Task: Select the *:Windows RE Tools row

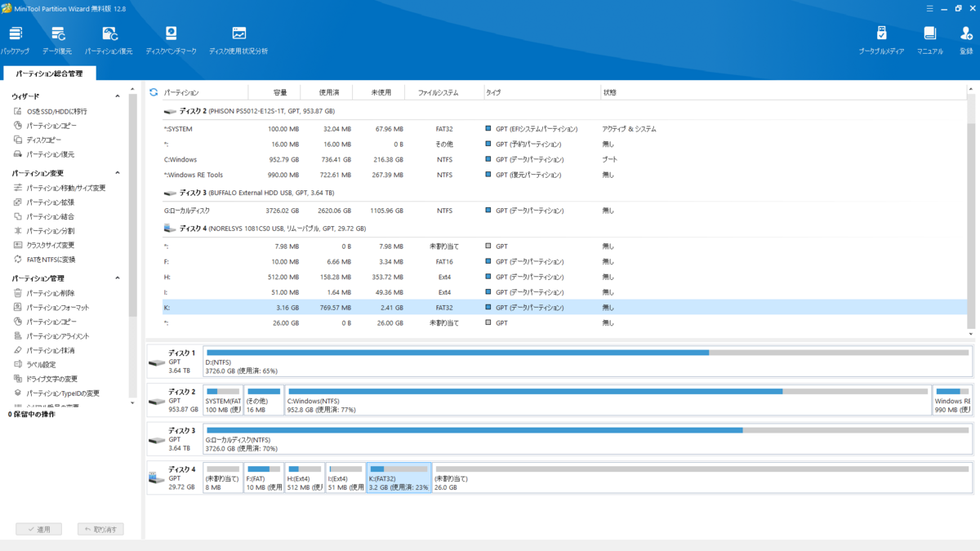Action: (563, 175)
